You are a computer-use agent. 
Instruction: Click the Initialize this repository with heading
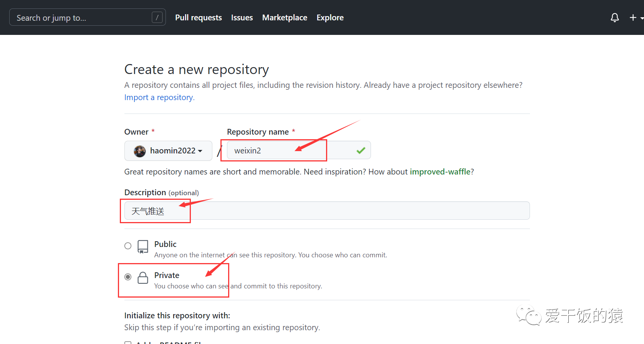[x=177, y=316]
